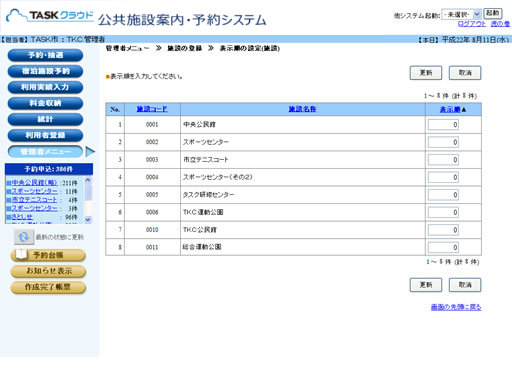Click the 作成完了帳票 button

[x=48, y=287]
